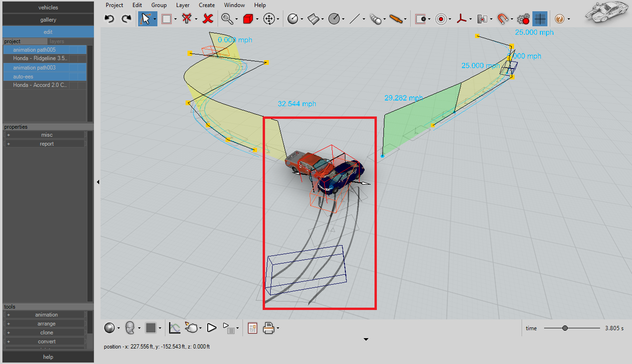632x364 pixels.
Task: Click the edit button in the sidebar
Action: [x=48, y=32]
